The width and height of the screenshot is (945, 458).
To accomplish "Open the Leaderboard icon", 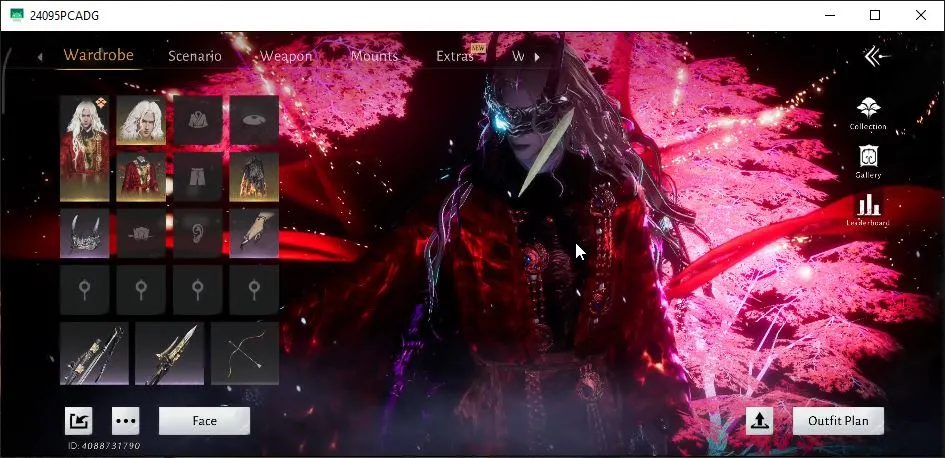I will point(867,208).
